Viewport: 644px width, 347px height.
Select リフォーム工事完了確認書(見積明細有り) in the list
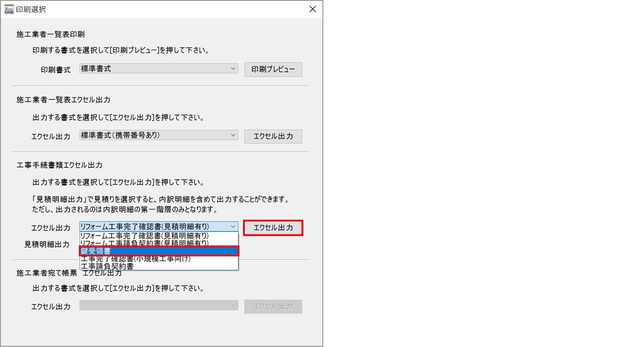tap(145, 236)
